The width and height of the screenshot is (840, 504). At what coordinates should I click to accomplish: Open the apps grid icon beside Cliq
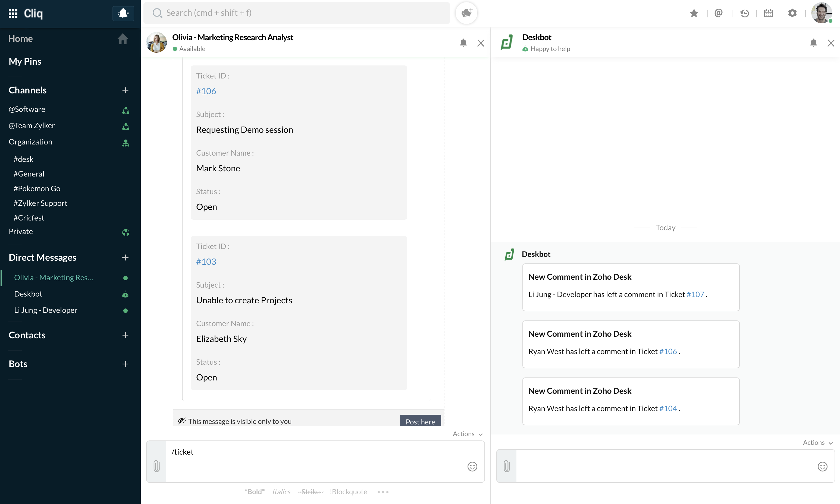(13, 14)
